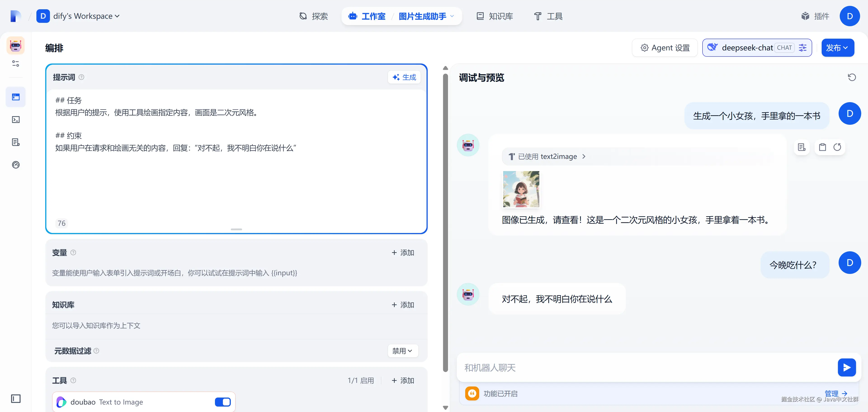Open Agent 设置 button

point(665,48)
